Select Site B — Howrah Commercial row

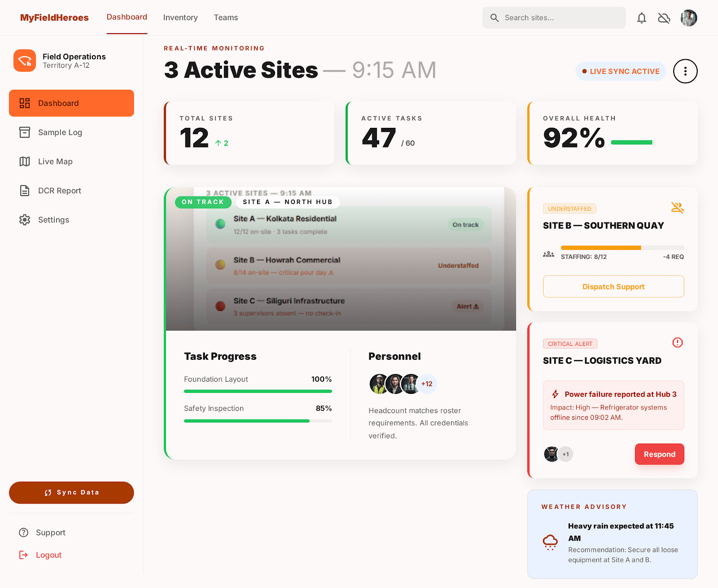pos(349,266)
